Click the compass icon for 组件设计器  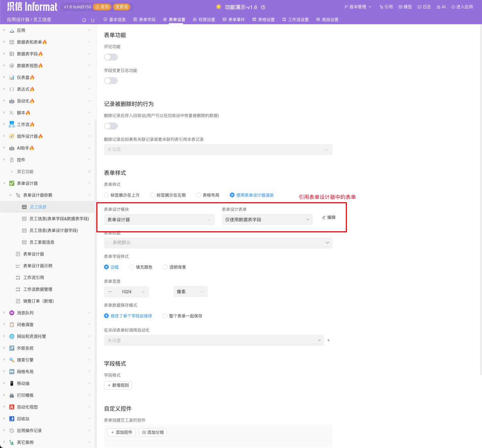coord(12,136)
